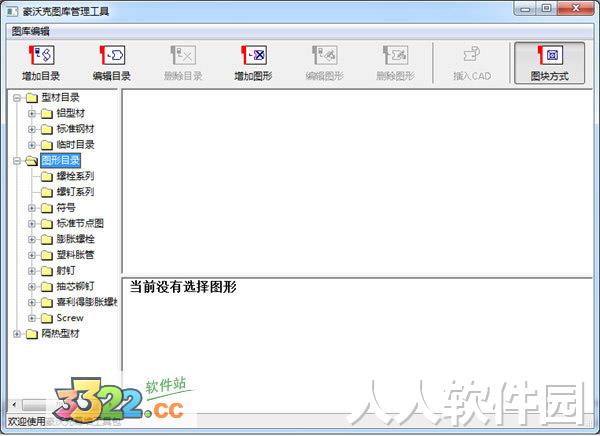Expand the 塑料胀管 folder node
600x436 pixels.
(32, 255)
